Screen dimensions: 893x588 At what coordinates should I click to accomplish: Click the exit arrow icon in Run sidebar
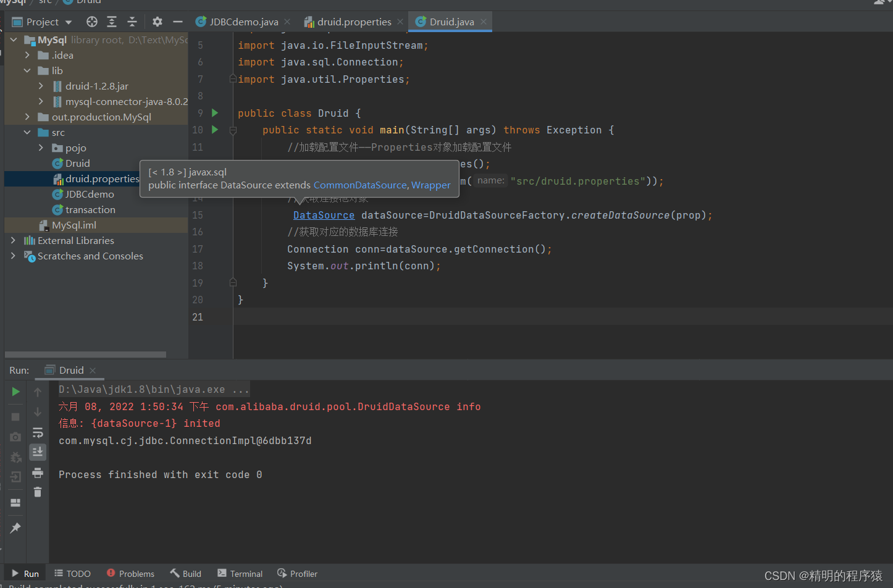pyautogui.click(x=15, y=477)
